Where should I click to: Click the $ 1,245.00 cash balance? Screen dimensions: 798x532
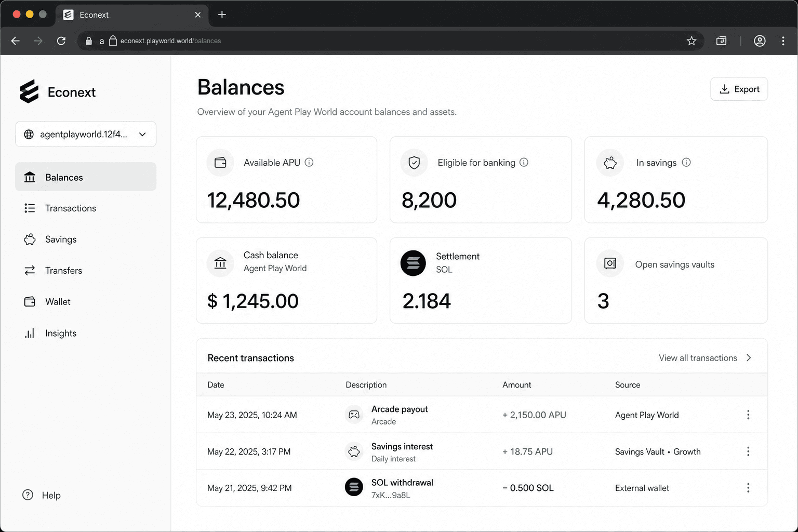point(253,301)
